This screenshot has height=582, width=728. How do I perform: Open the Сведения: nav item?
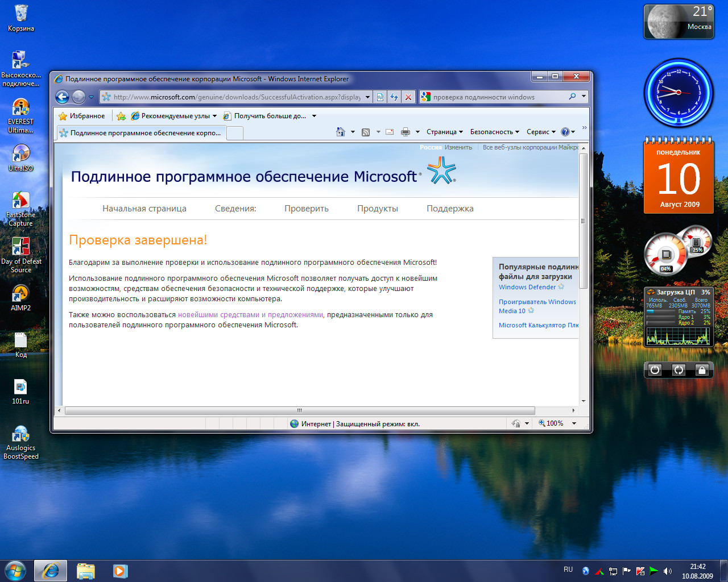(x=235, y=209)
